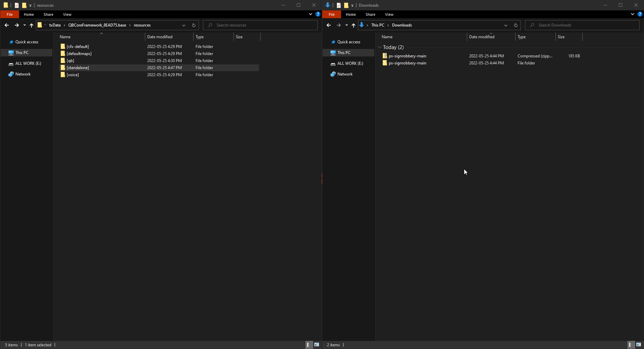Open recent locations dropdown in Downloads window
Screen dimensions: 644x349
346,25
